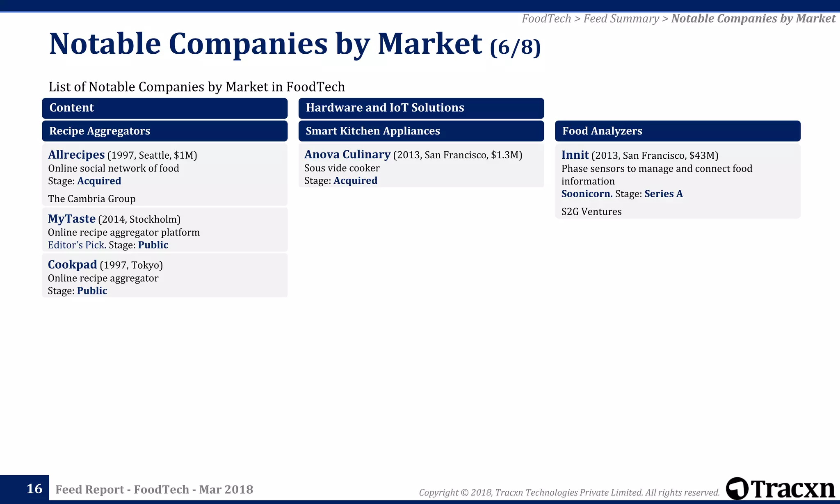Click the FoodTech breadcrumb
The image size is (840, 504).
tap(546, 18)
